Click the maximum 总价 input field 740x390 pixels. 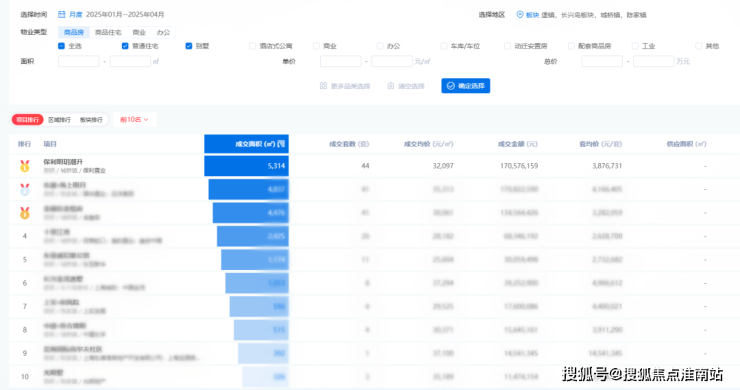coord(654,61)
